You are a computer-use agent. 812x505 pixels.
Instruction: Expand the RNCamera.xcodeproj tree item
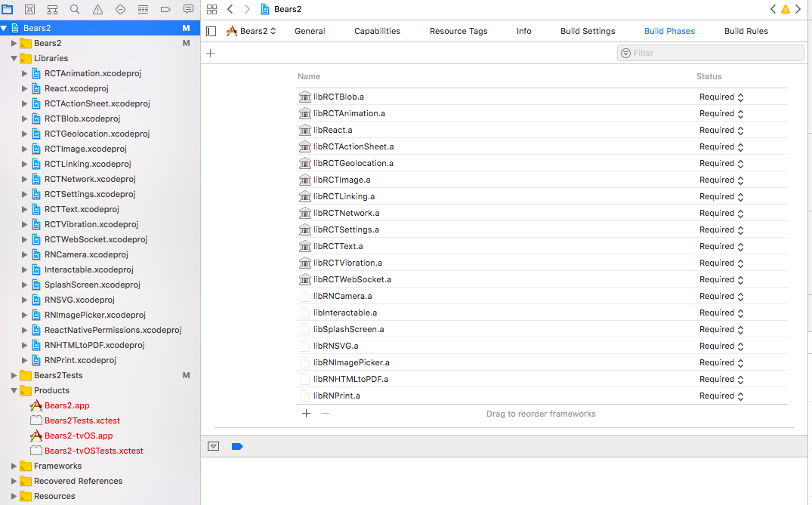[23, 254]
